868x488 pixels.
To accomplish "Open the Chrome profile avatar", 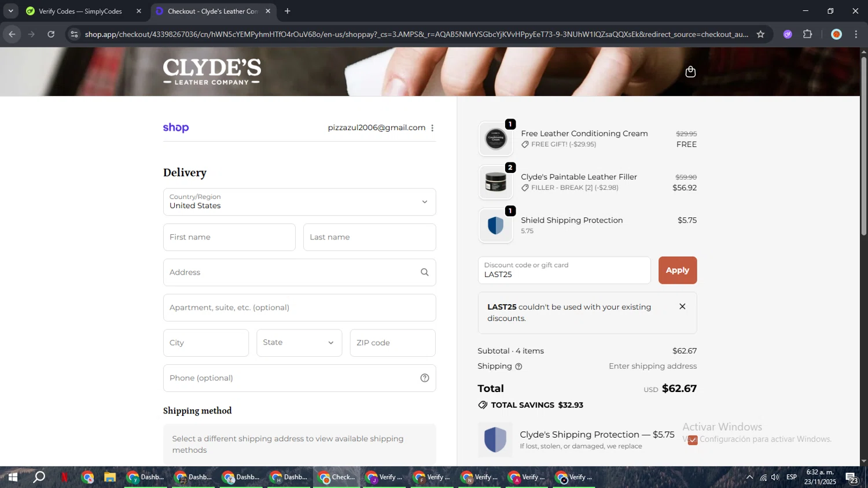I will point(836,34).
